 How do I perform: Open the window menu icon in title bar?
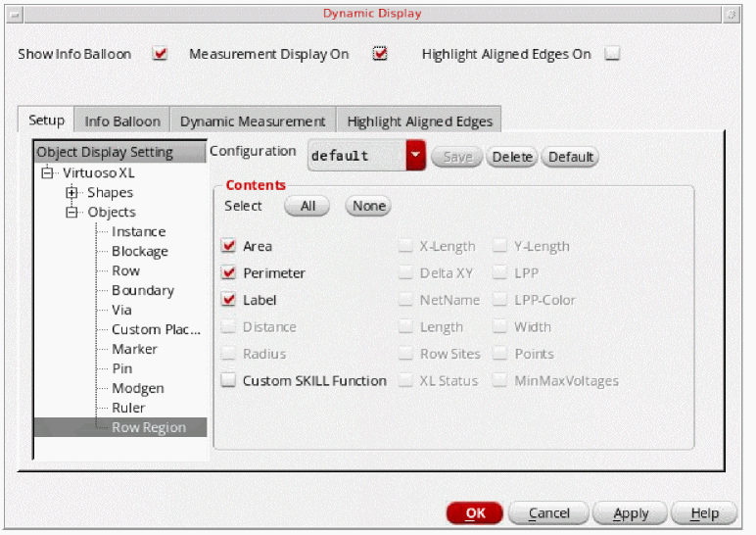pyautogui.click(x=14, y=14)
